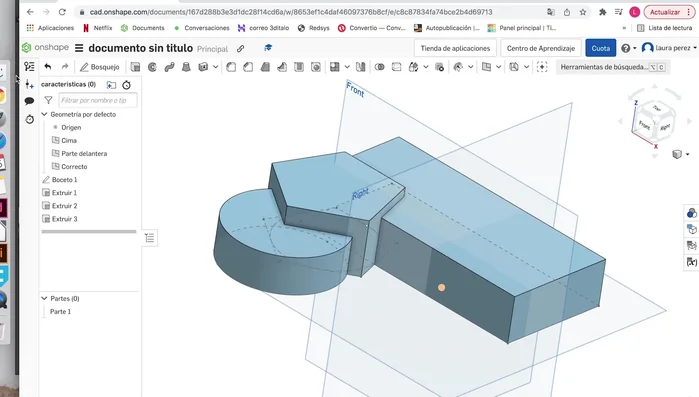Click the Herramientas de búsqueda field
This screenshot has height=397, width=699.
612,67
